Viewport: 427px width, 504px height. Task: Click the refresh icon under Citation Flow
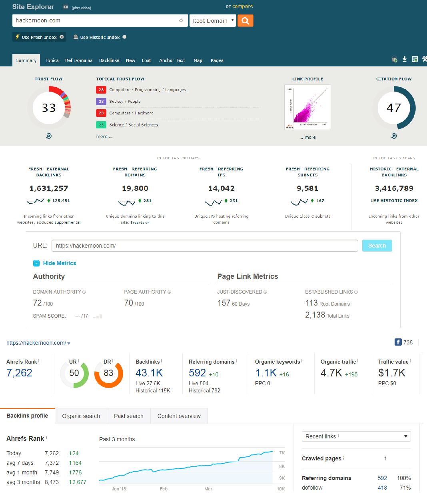point(394,136)
